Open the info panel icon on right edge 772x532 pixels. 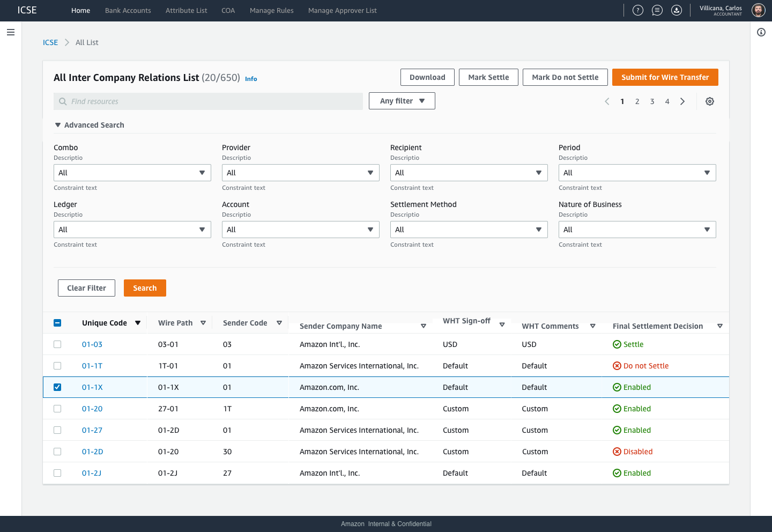point(761,32)
